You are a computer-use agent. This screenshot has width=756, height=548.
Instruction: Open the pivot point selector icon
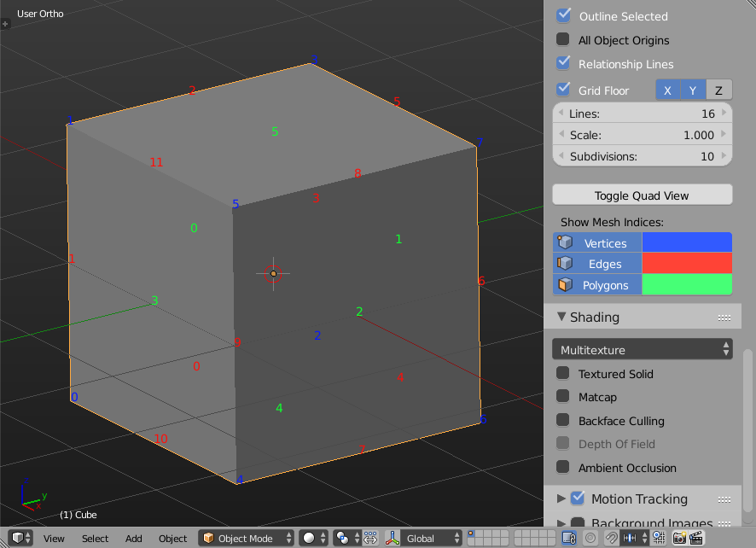[346, 538]
